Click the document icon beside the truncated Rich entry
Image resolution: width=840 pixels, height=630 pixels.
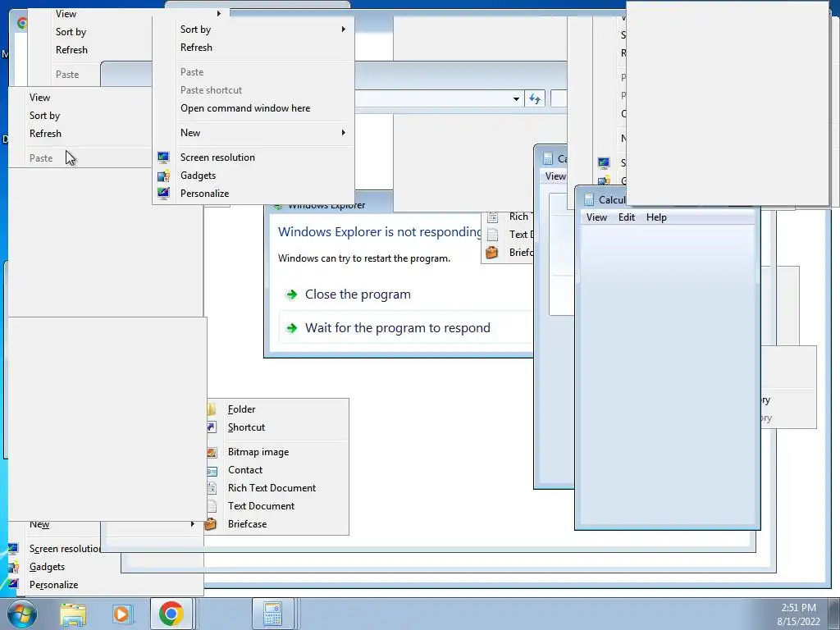tap(492, 217)
